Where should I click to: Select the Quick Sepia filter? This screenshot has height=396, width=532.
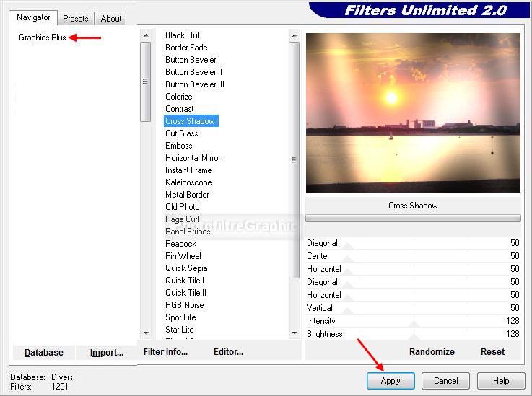coord(186,268)
